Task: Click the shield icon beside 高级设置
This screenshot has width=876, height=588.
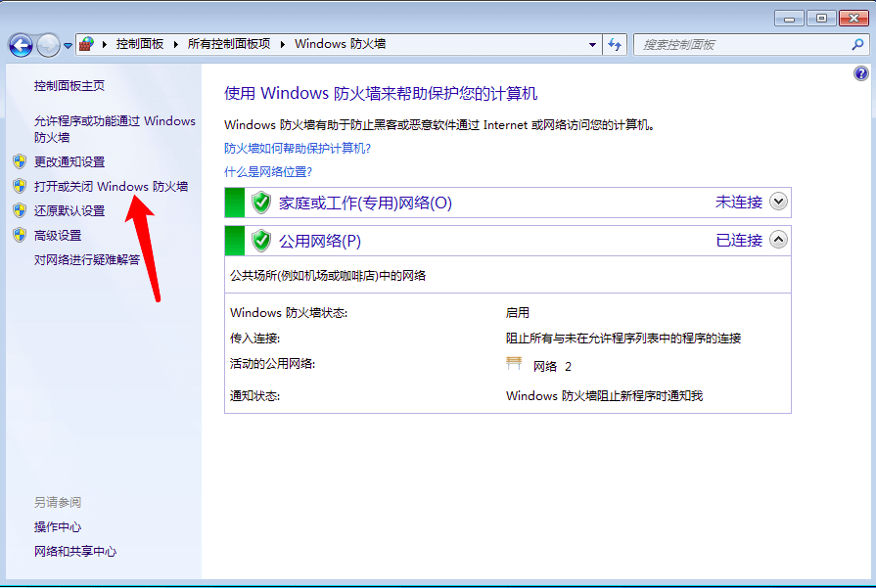Action: (20, 235)
